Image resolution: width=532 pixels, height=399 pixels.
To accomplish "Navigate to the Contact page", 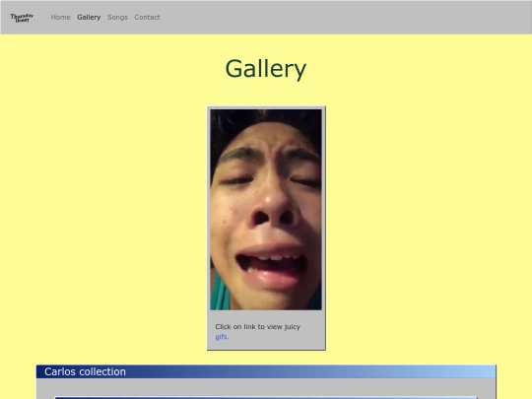I will [x=147, y=18].
